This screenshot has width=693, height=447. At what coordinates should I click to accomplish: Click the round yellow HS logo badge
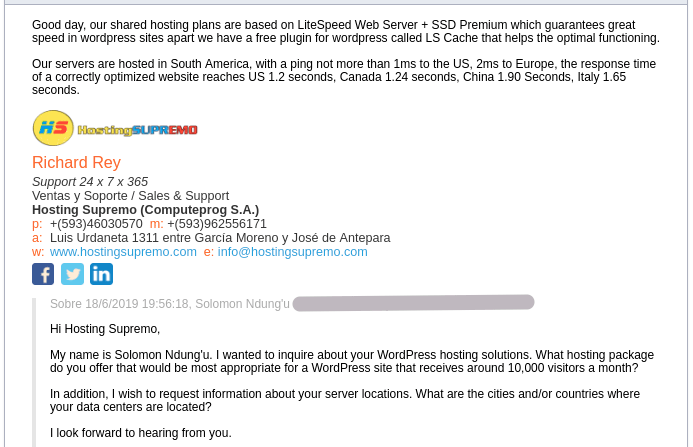click(53, 128)
